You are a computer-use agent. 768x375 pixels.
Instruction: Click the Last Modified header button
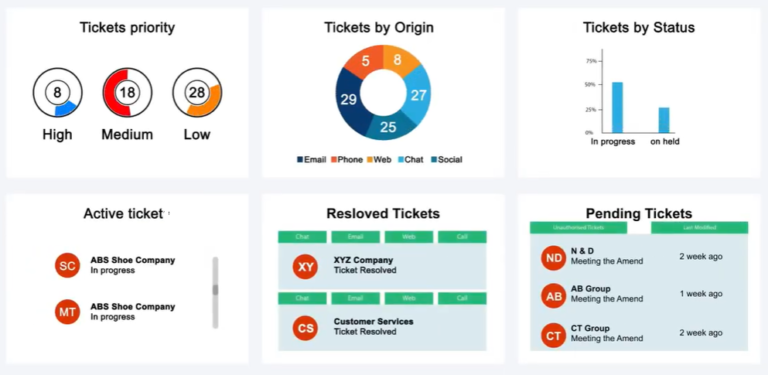699,228
